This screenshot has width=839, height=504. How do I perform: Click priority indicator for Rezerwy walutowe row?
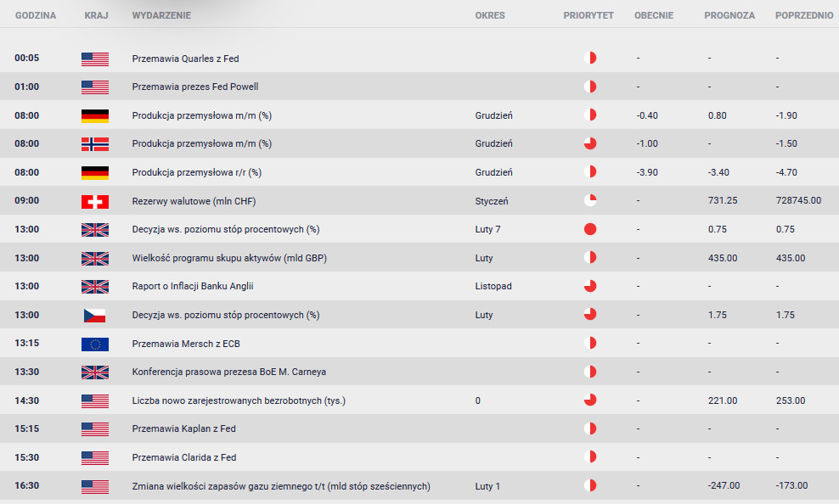click(x=590, y=200)
